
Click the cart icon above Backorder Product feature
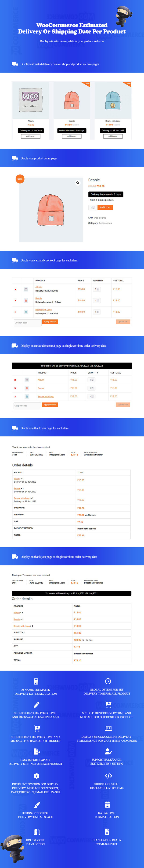(x=37, y=728)
